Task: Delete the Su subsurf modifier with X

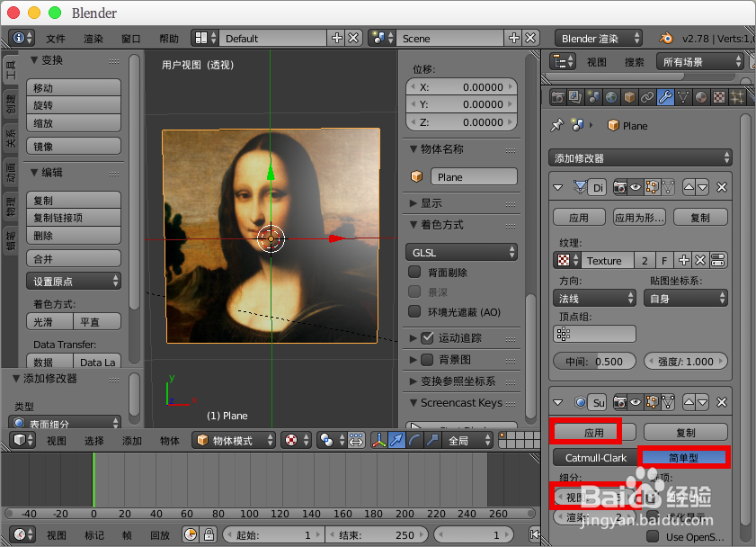Action: [x=721, y=402]
